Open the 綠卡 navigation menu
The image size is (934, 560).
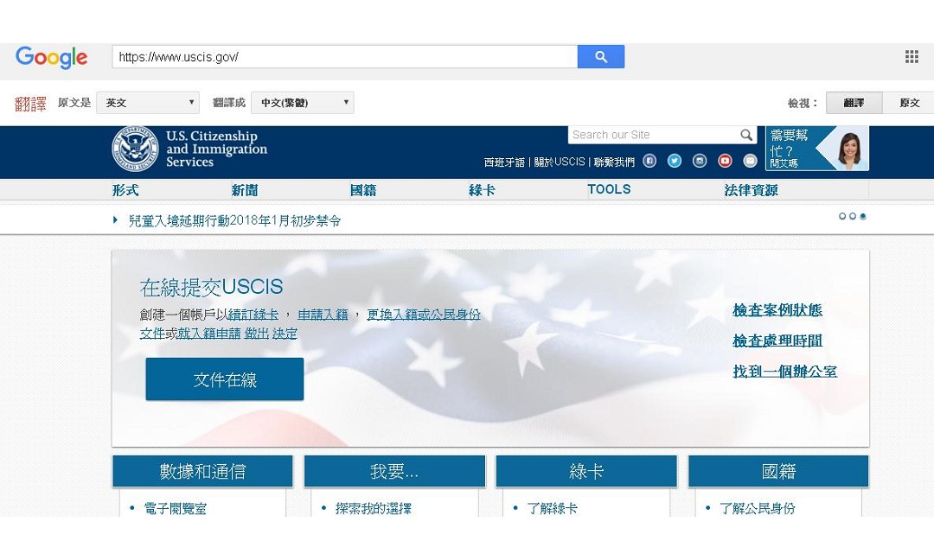click(482, 190)
